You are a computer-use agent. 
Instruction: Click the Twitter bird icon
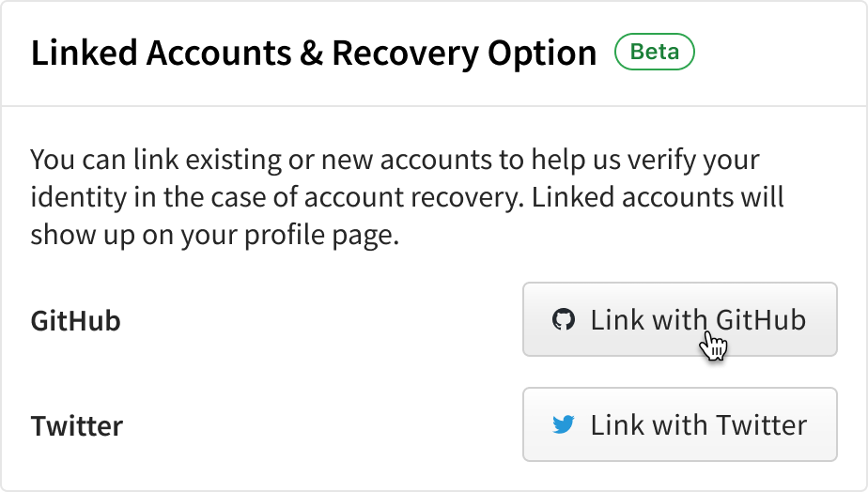564,425
